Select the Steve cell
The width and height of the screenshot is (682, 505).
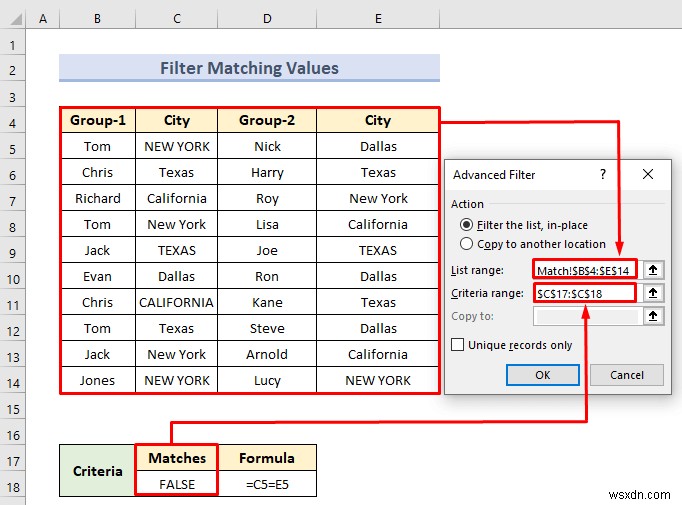click(267, 328)
